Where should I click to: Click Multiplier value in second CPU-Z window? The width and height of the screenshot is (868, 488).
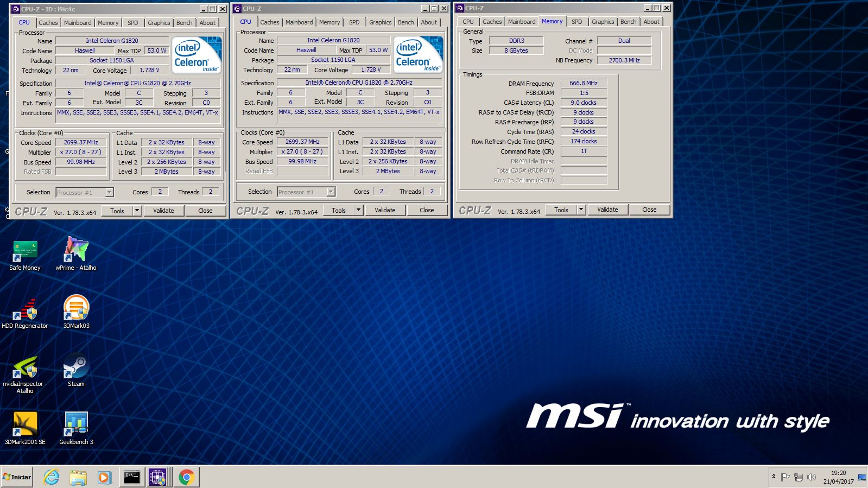302,151
